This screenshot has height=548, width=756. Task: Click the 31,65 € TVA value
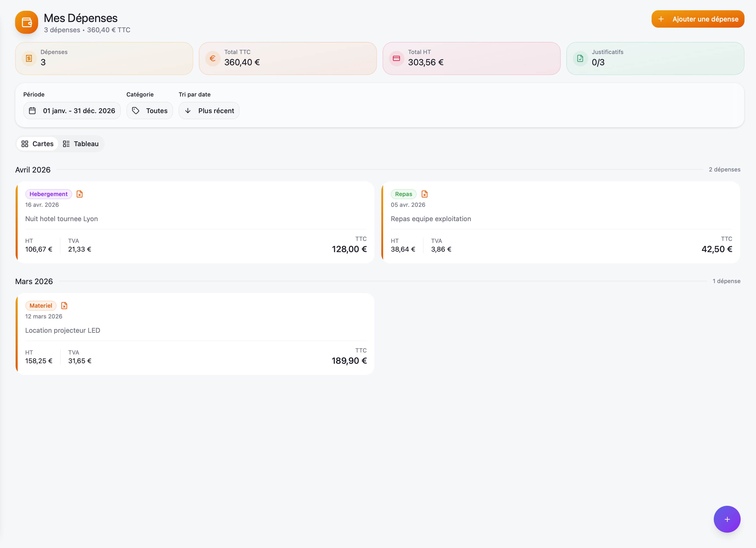click(x=80, y=361)
